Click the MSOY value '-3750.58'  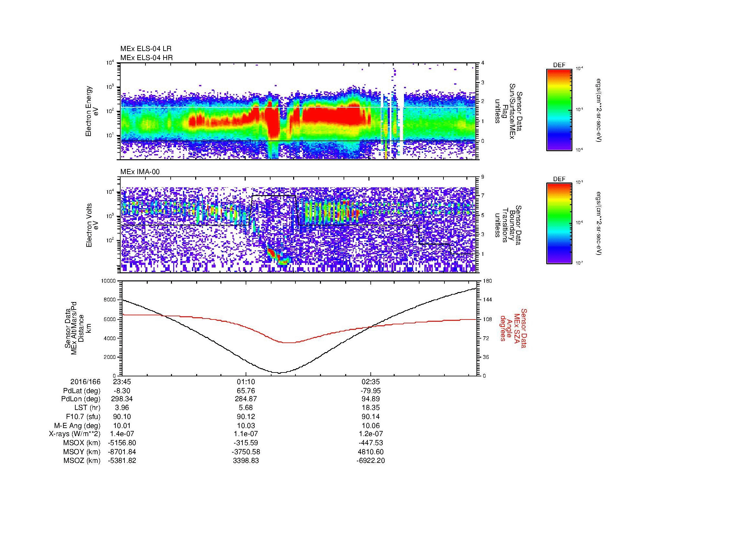point(246,452)
